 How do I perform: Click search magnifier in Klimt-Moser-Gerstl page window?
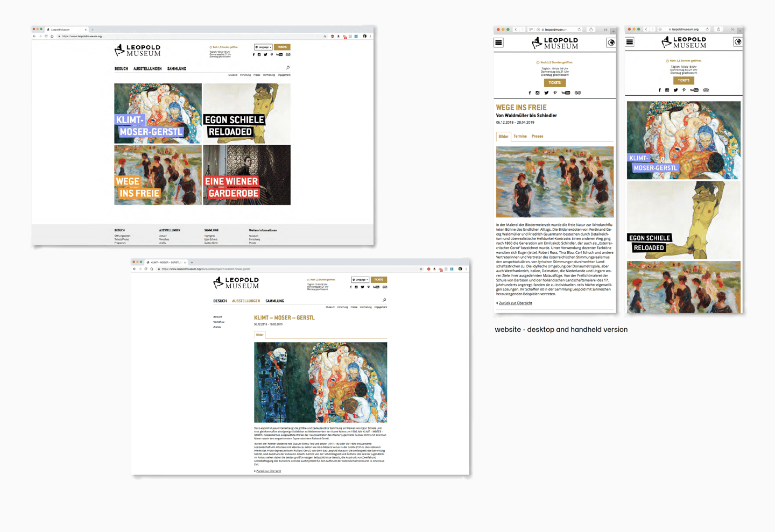384,300
